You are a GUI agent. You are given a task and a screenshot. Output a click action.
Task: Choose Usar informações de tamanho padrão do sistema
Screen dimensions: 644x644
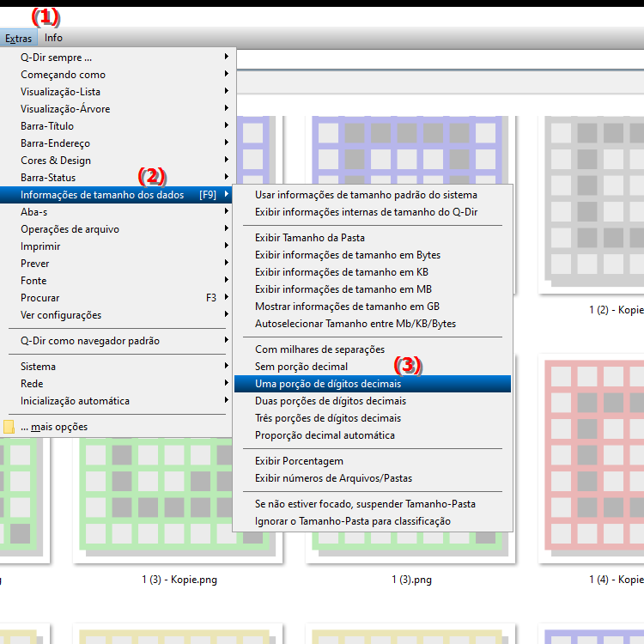[373, 195]
